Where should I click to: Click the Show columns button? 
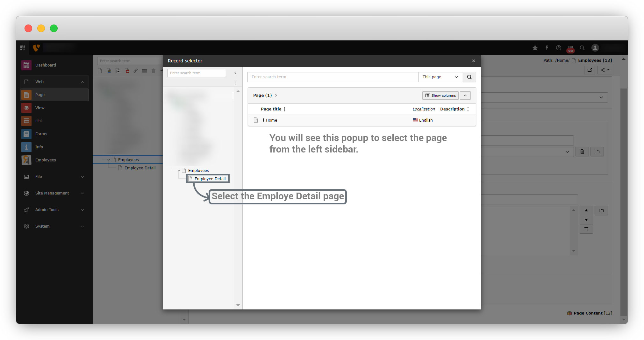[440, 96]
